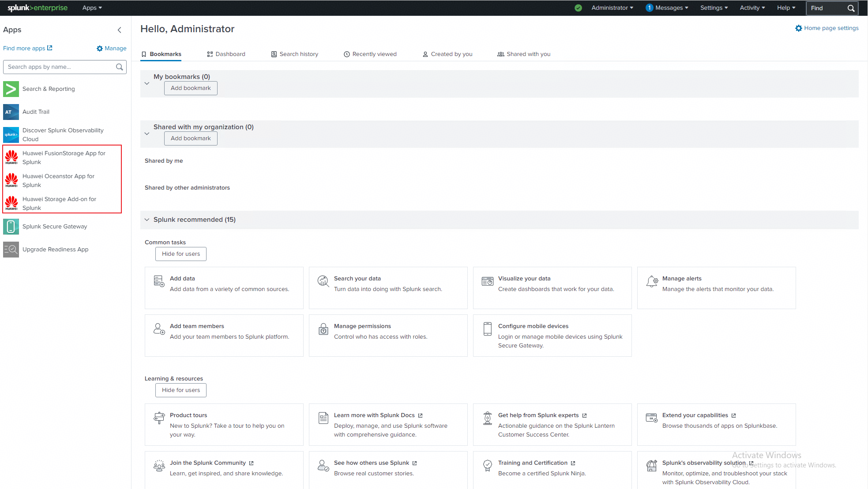Screen dimensions: 868x489
Task: Click the Training and Certification badge icon
Action: pos(487,466)
